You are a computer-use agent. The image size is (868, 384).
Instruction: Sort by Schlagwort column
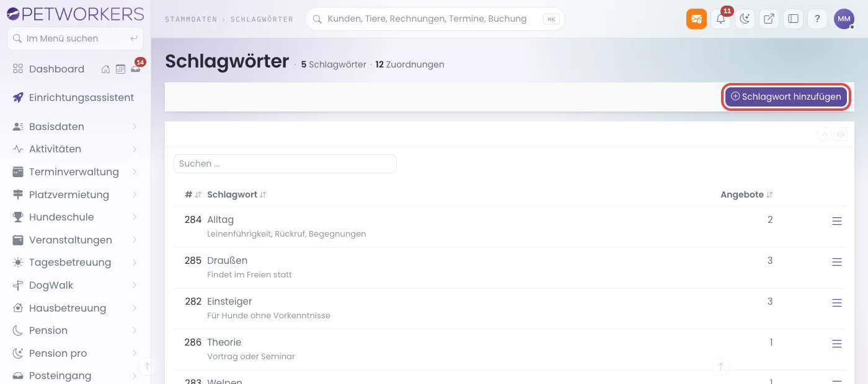(237, 194)
